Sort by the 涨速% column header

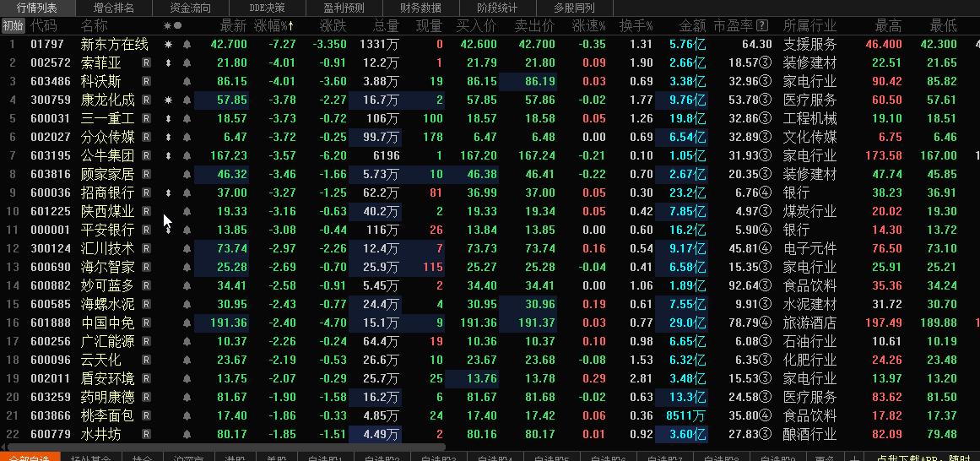pyautogui.click(x=588, y=25)
